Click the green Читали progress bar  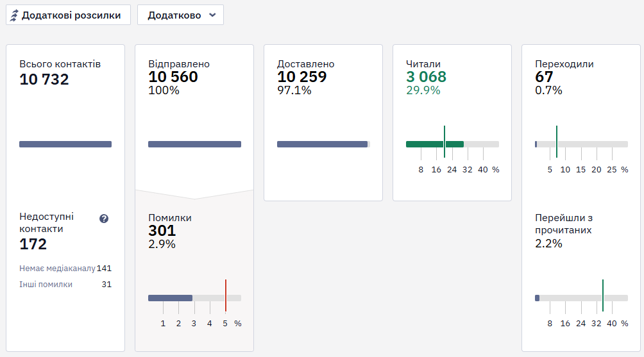(435, 144)
